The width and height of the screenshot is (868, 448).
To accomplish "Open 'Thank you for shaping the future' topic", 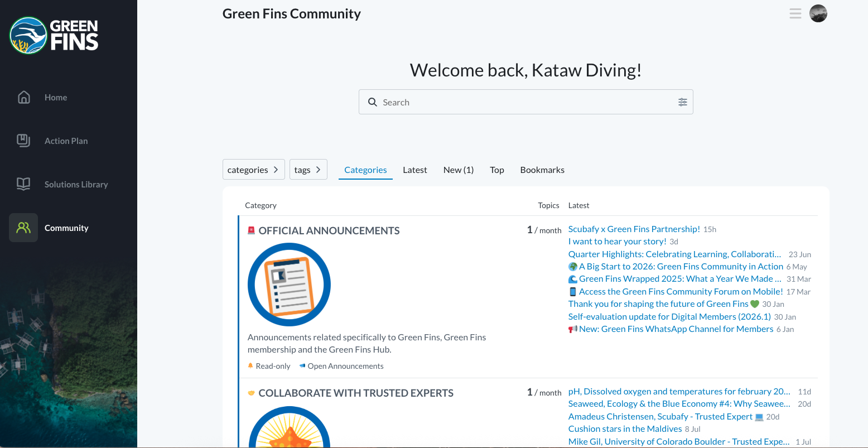I will pos(664,304).
